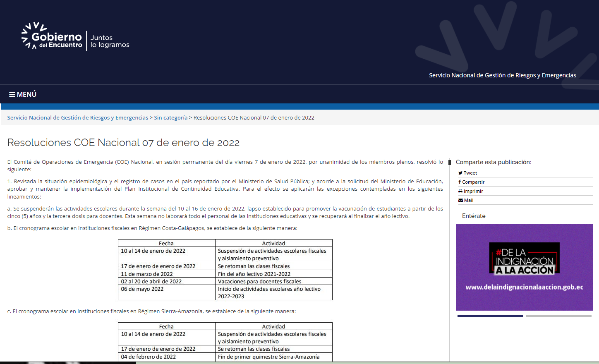599x364 pixels.
Task: Click the Comparte esta publicación heading
Action: coord(494,162)
